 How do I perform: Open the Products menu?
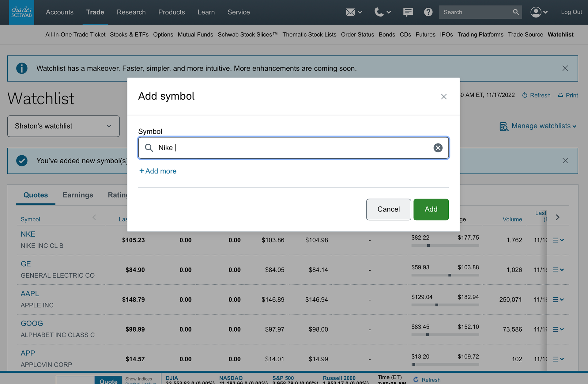171,12
